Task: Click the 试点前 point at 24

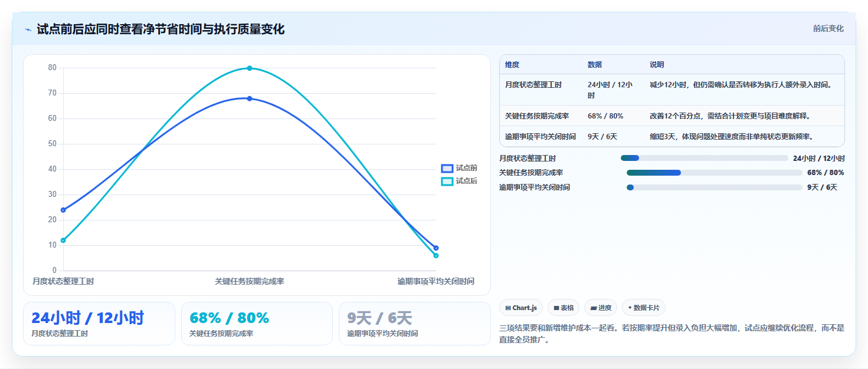Action: tap(63, 210)
